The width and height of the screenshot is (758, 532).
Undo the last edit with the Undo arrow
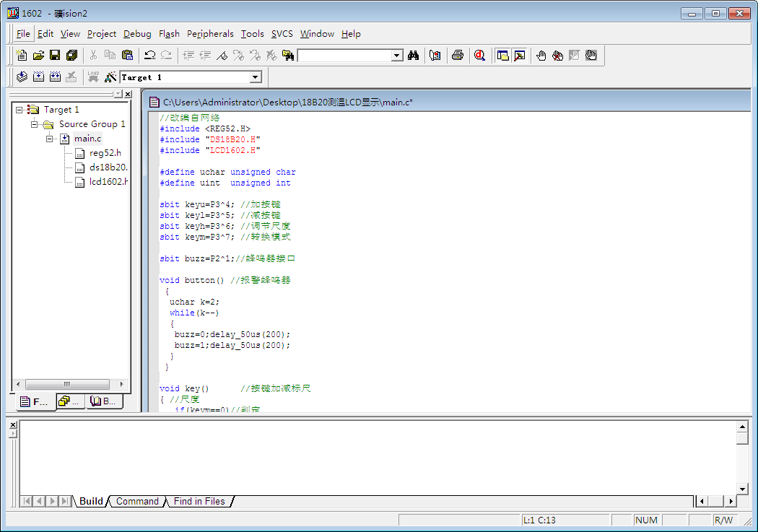tap(150, 56)
